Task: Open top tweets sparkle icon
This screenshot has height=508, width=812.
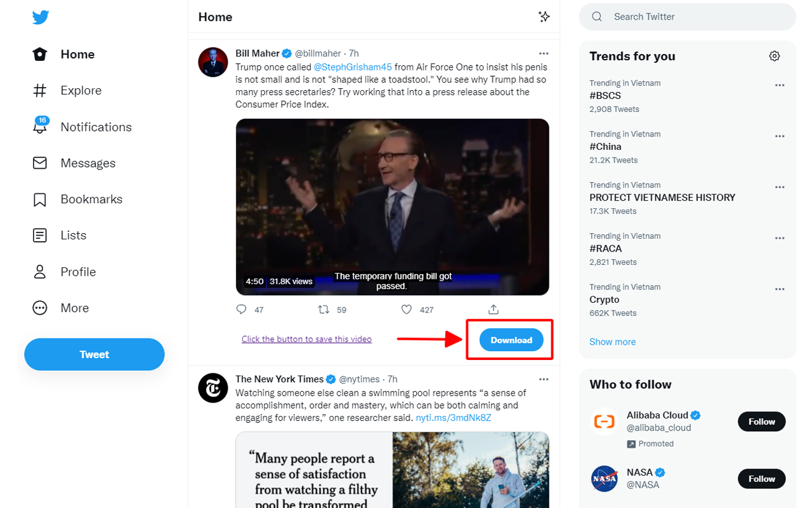Action: [x=544, y=17]
